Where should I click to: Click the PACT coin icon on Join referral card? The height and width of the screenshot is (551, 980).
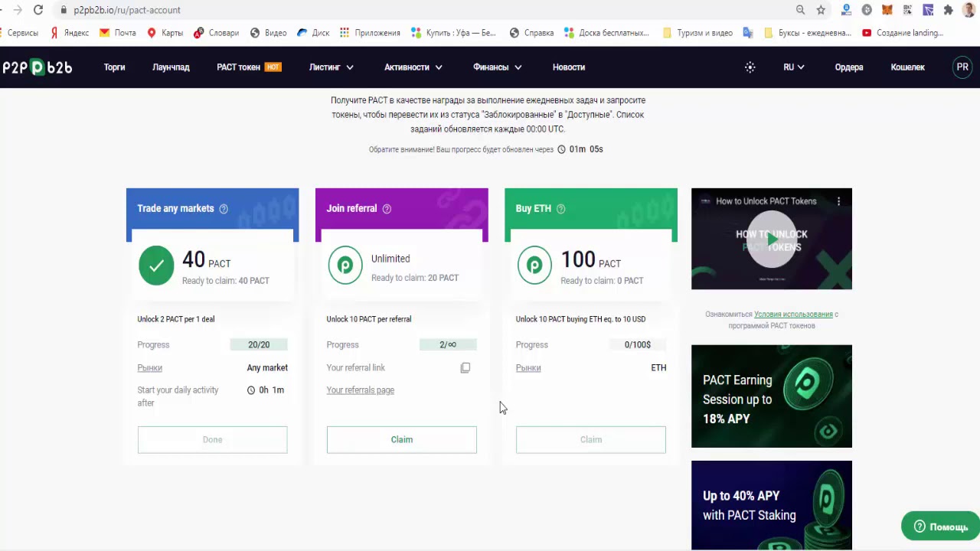345,266
